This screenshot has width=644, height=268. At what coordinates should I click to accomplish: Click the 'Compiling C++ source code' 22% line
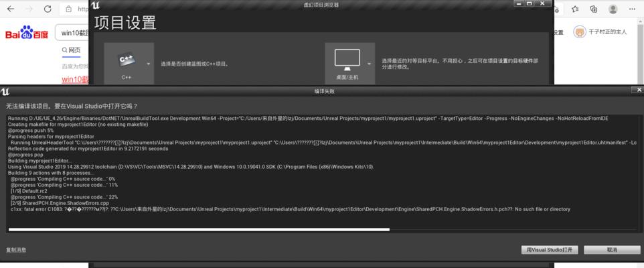click(64, 197)
